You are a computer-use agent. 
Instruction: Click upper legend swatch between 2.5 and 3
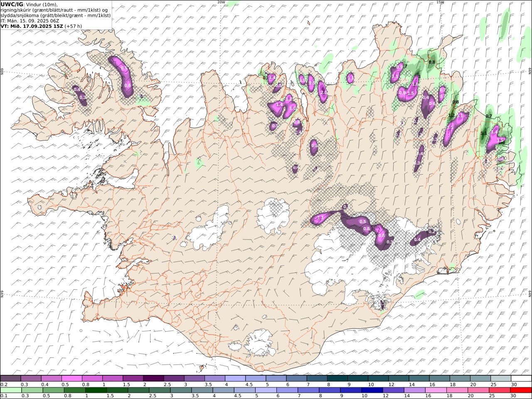pos(174,378)
